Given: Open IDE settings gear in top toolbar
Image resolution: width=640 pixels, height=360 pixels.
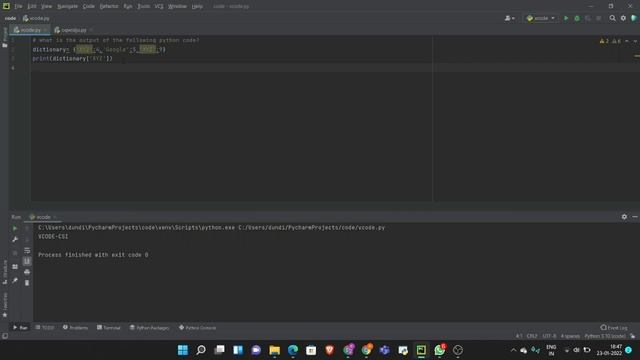Looking at the screenshot, I should click(x=623, y=18).
